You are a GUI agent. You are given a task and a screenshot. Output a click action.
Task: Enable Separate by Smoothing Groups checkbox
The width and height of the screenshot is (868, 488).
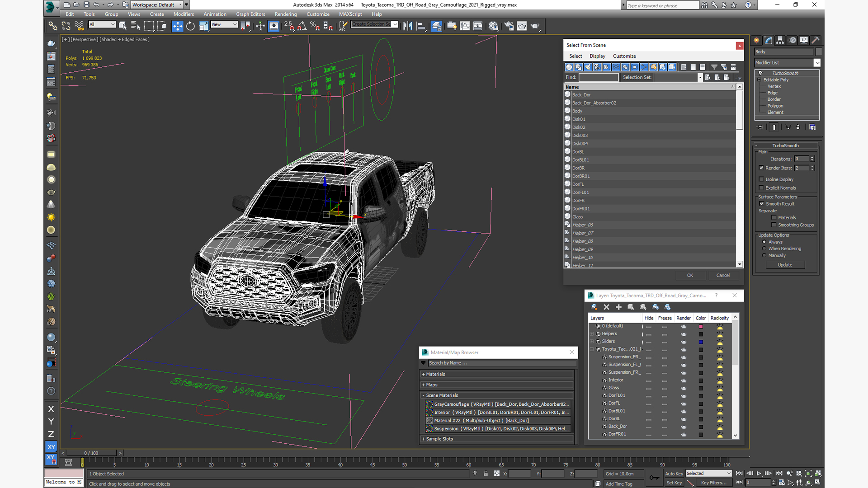774,225
